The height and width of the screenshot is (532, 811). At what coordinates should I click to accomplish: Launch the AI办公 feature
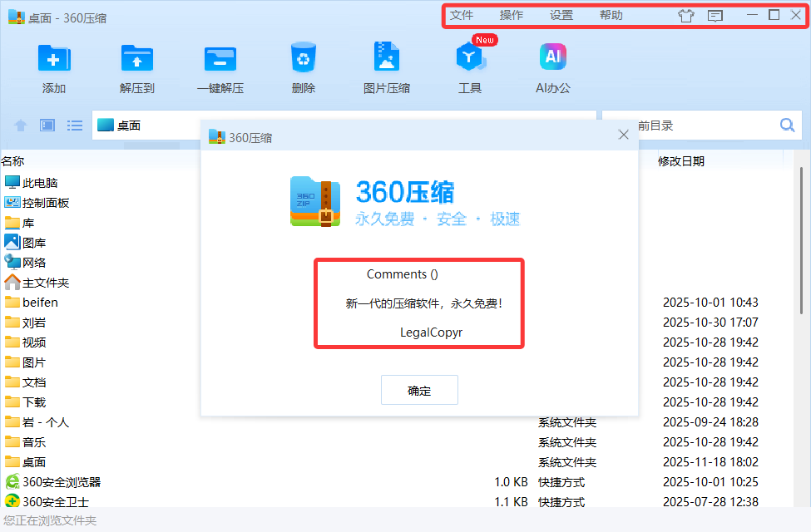click(553, 59)
